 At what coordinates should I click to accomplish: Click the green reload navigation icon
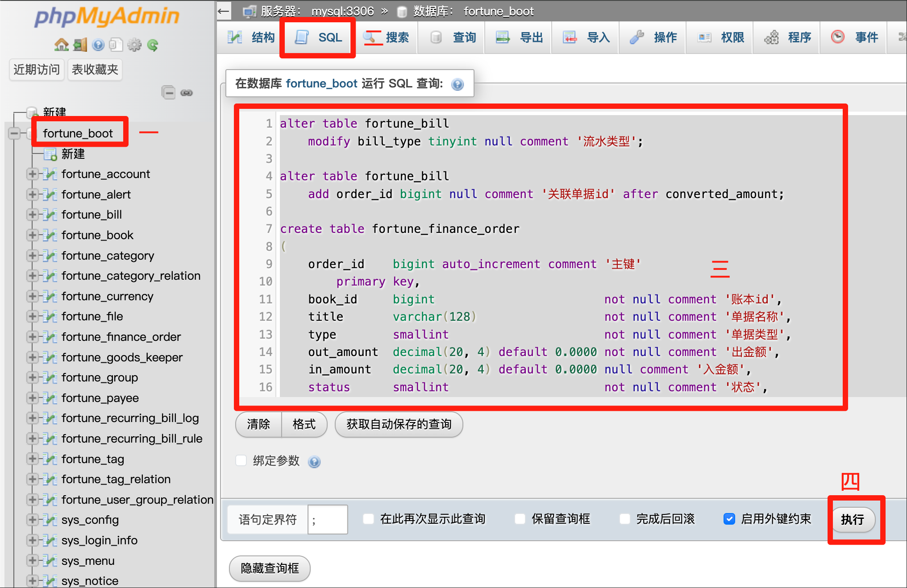153,45
